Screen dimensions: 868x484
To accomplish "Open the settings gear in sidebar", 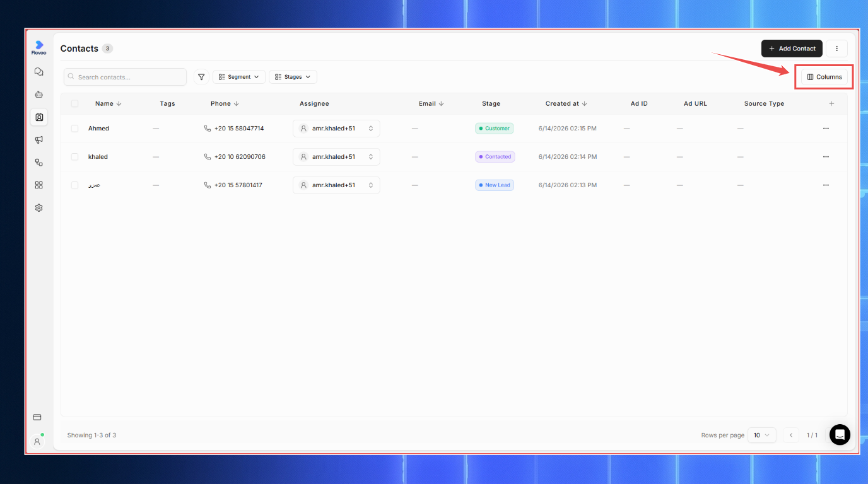I will tap(38, 207).
